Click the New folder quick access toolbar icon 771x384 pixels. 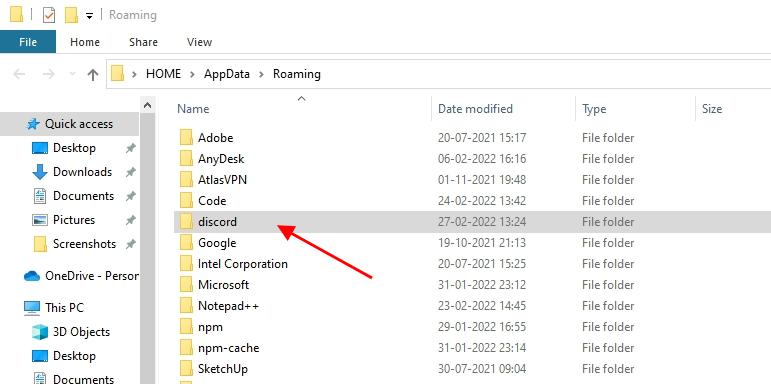(72, 15)
